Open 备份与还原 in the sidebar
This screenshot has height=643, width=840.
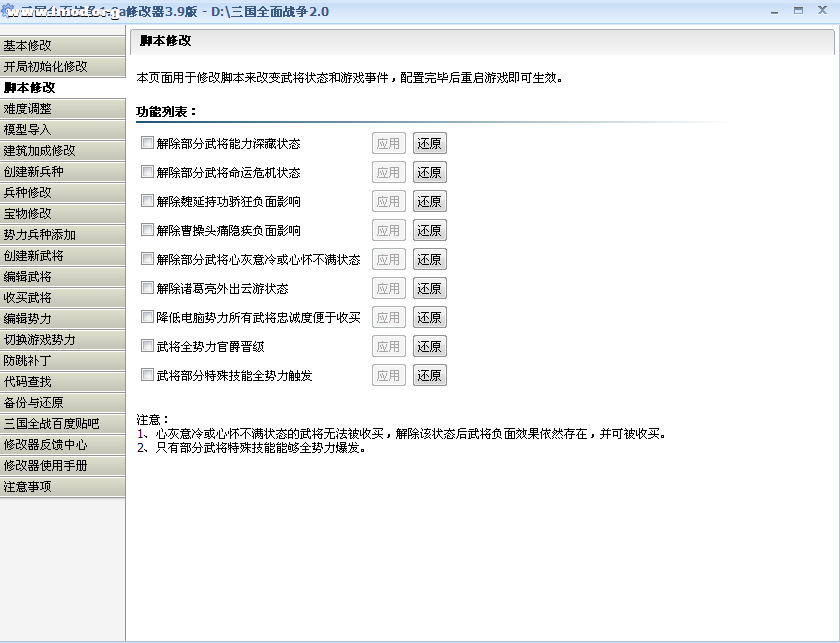pos(62,402)
